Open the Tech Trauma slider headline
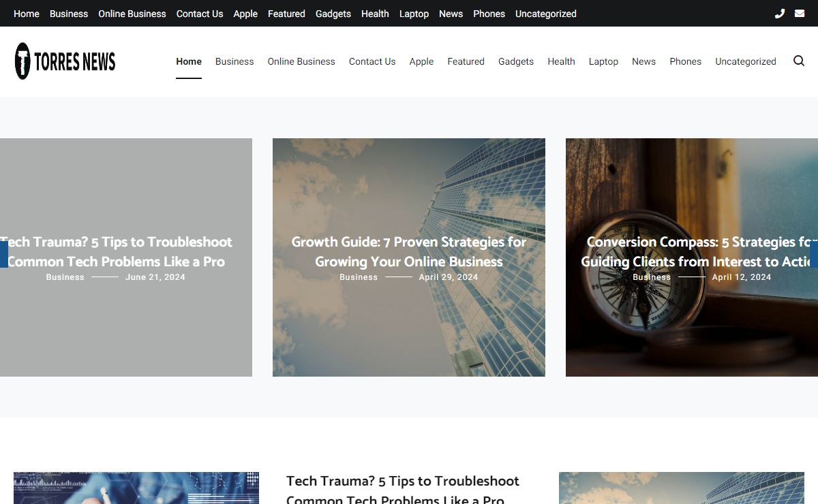 click(x=116, y=251)
